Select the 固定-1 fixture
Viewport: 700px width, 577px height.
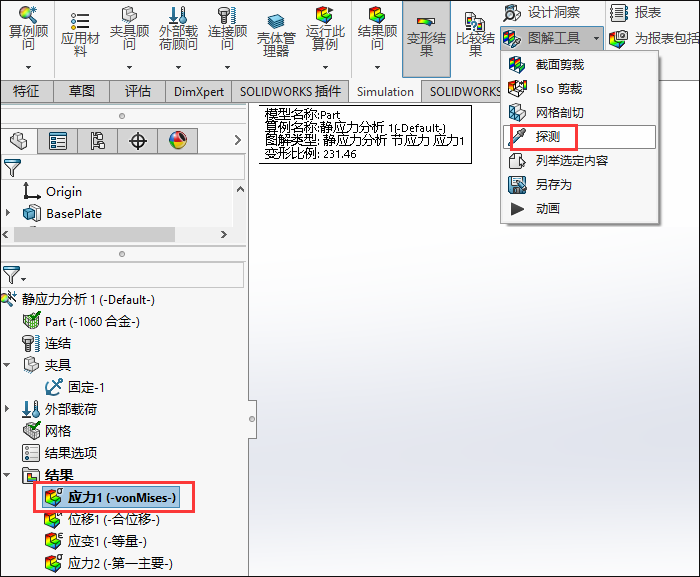pos(86,387)
